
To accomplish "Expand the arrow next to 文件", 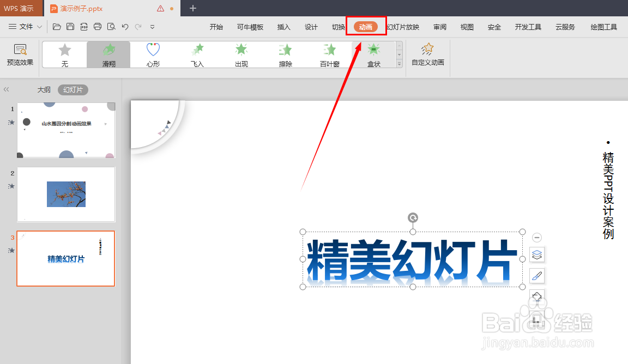I will tap(39, 27).
